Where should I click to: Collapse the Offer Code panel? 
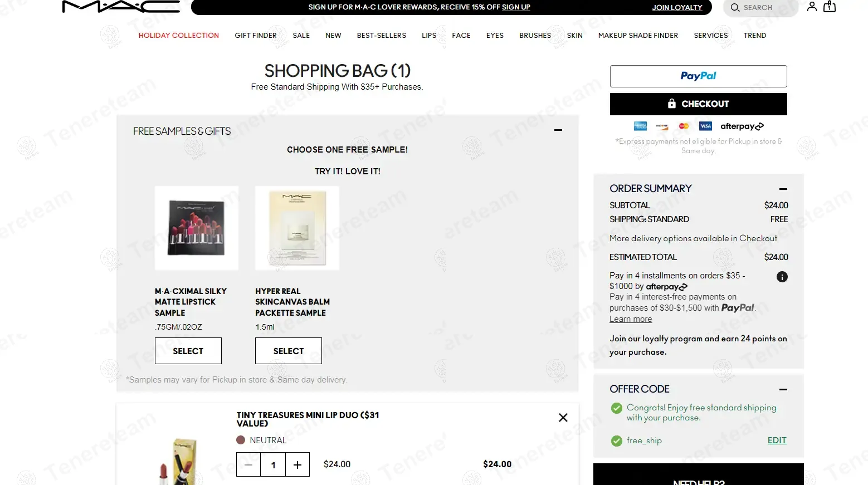pos(783,389)
